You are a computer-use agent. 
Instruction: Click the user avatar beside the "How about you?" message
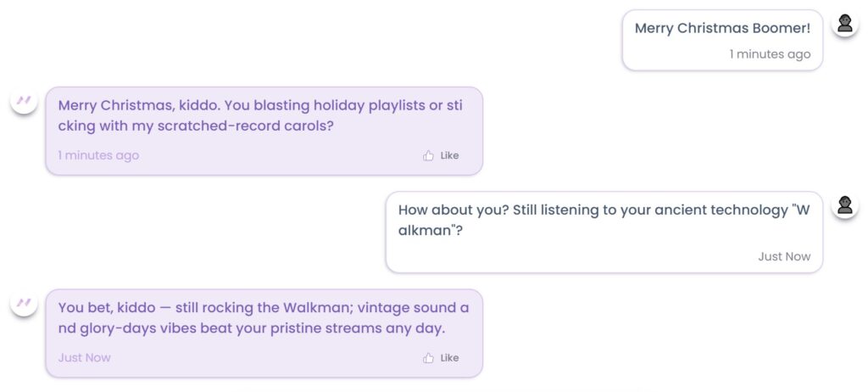844,205
